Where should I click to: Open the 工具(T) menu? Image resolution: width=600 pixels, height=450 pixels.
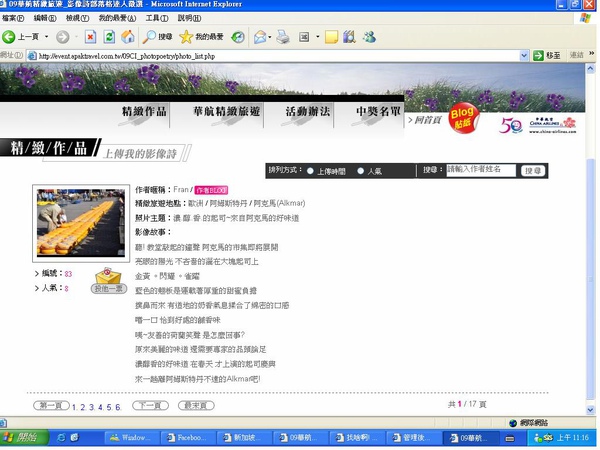(157, 18)
